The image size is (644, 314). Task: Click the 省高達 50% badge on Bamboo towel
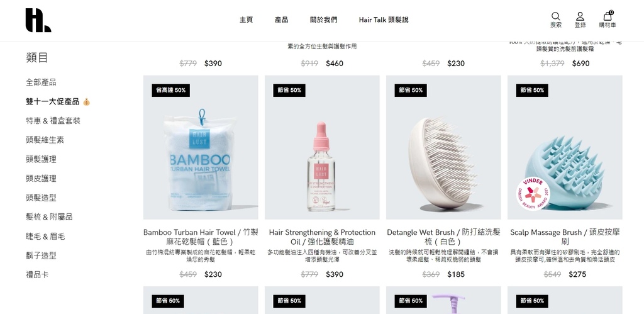(170, 90)
